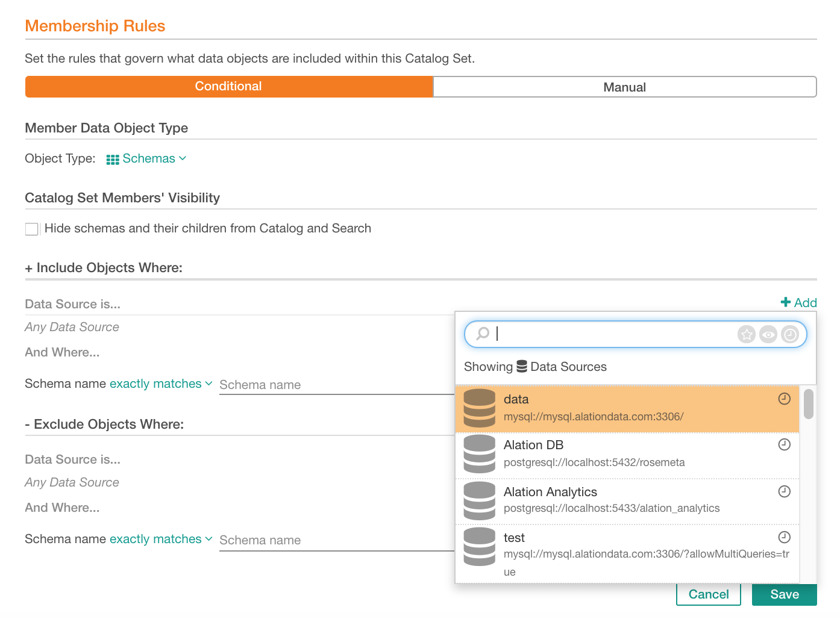Click mysql://mysql.alationdata.com:3306/ URL under data
The height and width of the screenshot is (619, 840).
594,417
